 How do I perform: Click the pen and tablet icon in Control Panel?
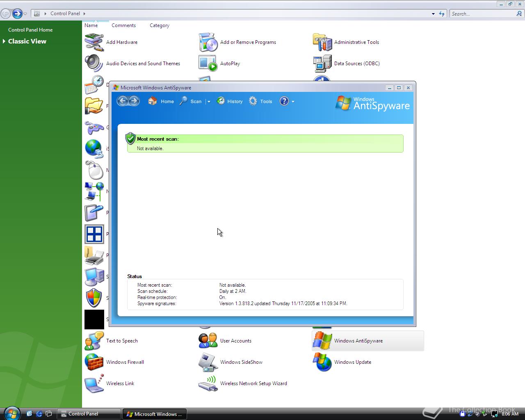click(94, 213)
